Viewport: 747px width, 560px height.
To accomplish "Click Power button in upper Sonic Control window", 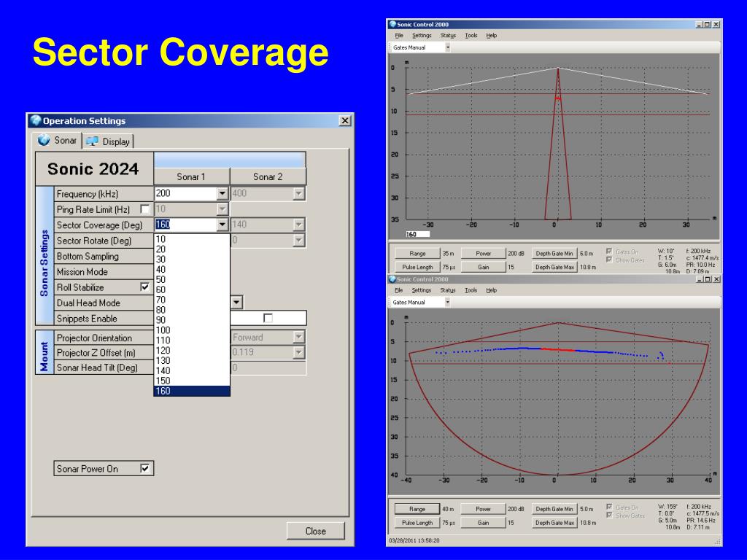I will pos(483,253).
